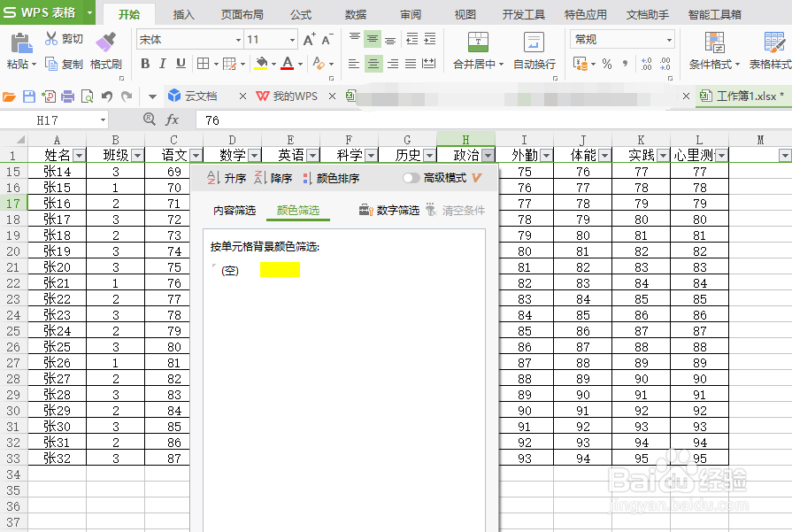Click the 清空条件 button

tap(456, 210)
